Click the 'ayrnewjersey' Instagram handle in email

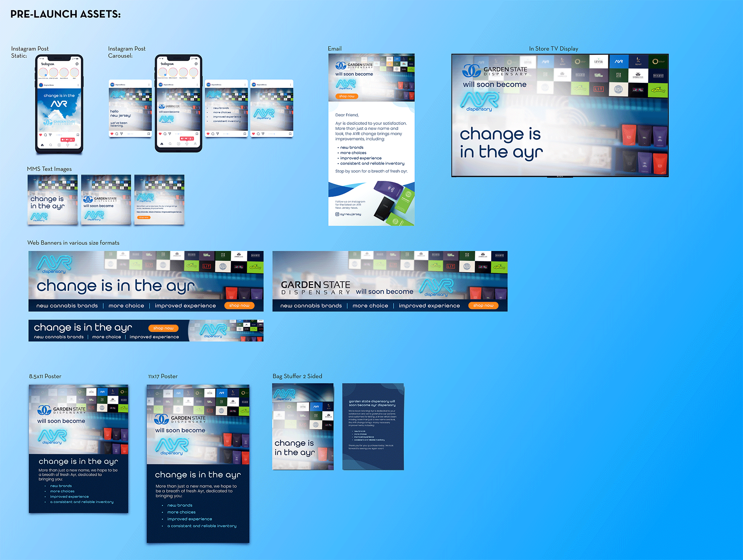(x=351, y=214)
